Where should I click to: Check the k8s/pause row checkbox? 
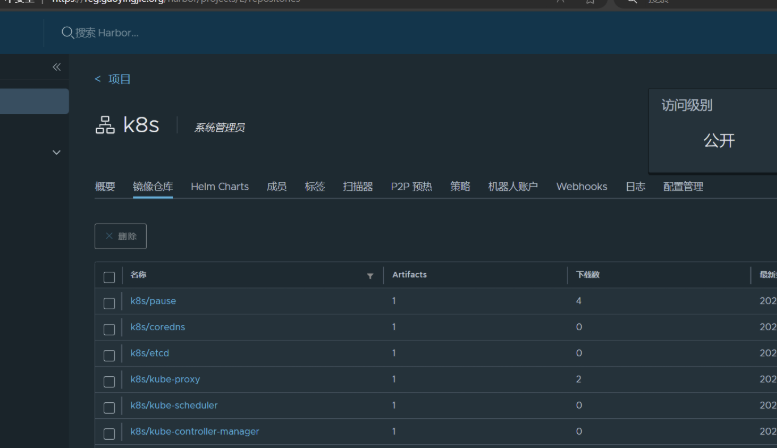tap(109, 303)
